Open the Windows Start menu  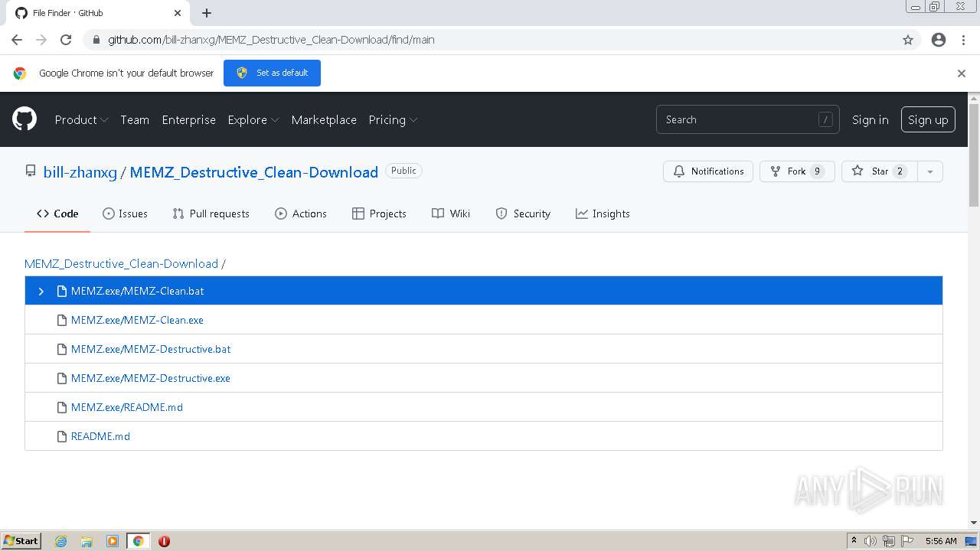pyautogui.click(x=21, y=541)
